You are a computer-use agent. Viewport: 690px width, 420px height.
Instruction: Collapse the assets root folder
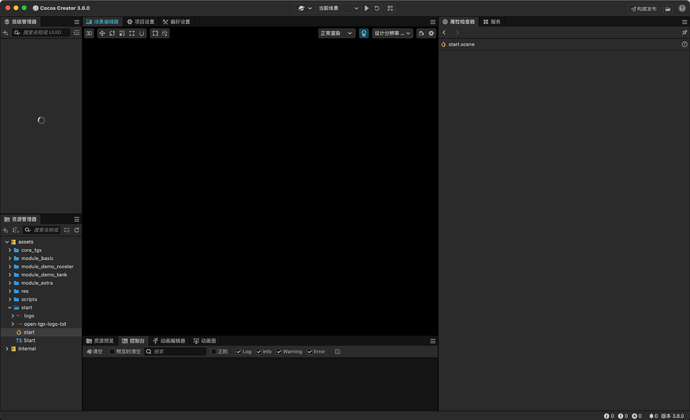[7, 242]
